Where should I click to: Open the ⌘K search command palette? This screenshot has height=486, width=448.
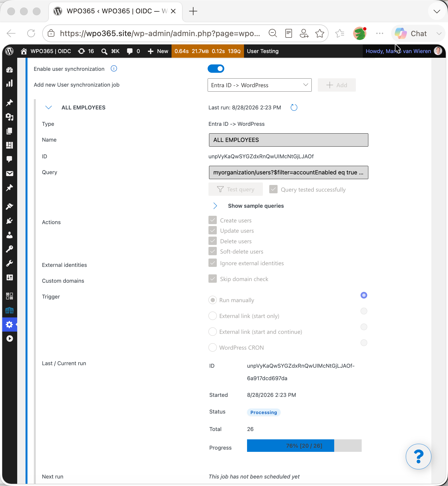point(110,51)
